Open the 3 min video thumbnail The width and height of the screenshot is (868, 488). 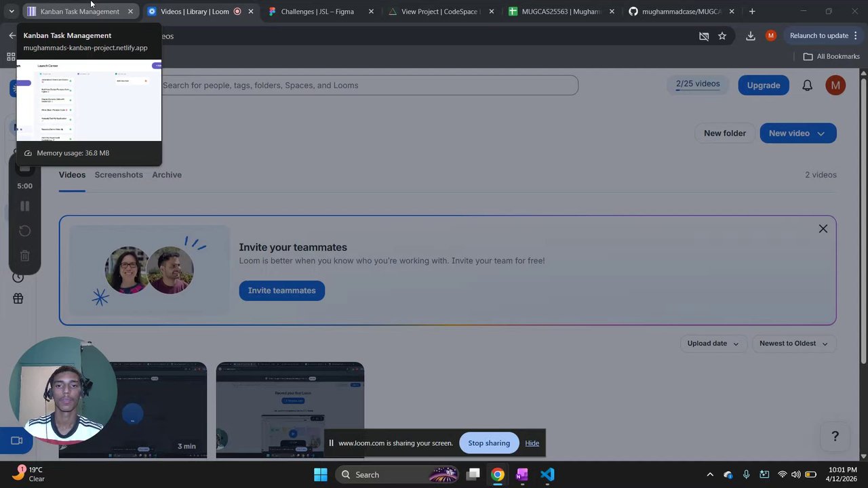pyautogui.click(x=133, y=410)
